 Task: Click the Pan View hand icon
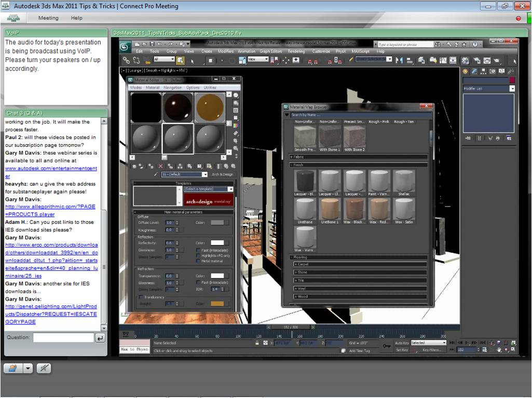tap(499, 350)
